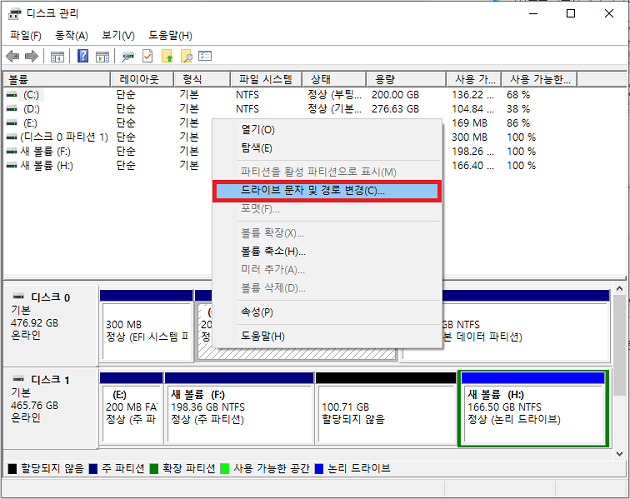The width and height of the screenshot is (630, 499).
Task: Select the drive icon of (C:) row
Action: pyautogui.click(x=12, y=95)
